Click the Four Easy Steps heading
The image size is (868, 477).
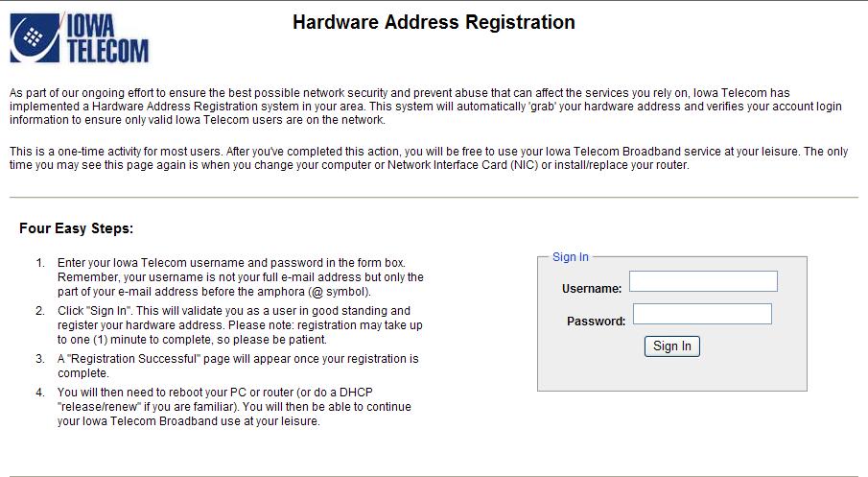click(x=76, y=228)
